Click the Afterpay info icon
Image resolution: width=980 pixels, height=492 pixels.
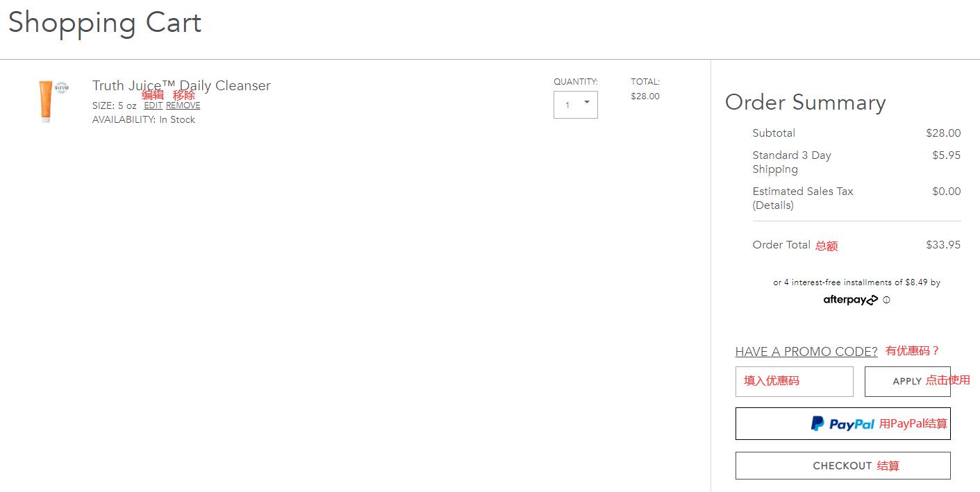pos(886,300)
